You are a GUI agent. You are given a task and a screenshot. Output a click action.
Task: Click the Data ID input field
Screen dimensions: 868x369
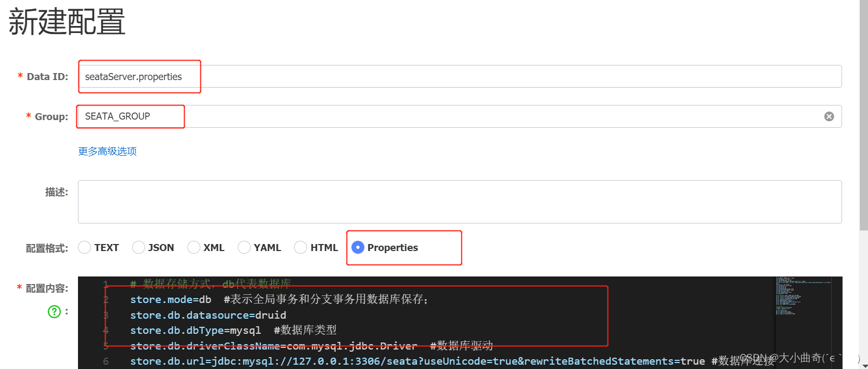click(460, 76)
